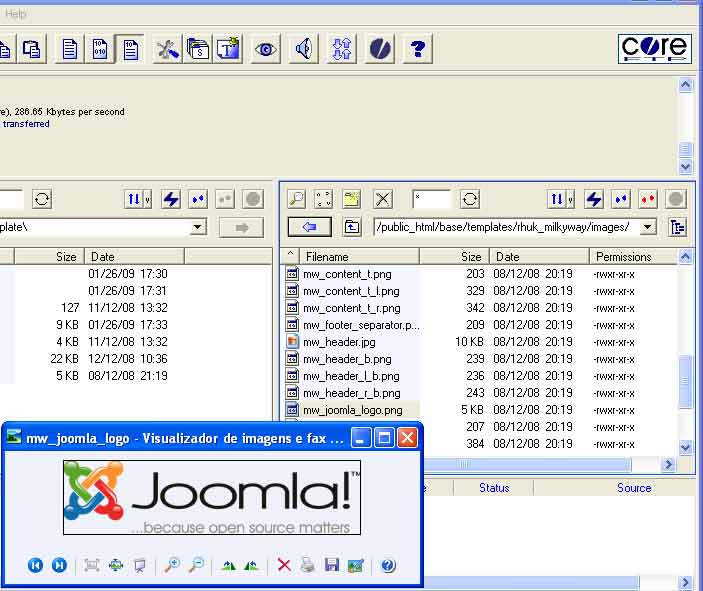
Task: Click remote pane red dots icon
Action: [648, 199]
